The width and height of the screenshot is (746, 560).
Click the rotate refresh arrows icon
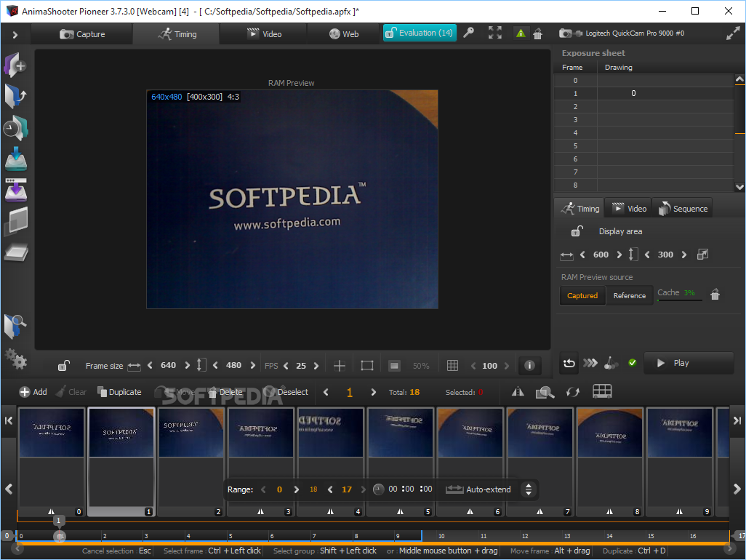[x=573, y=392]
